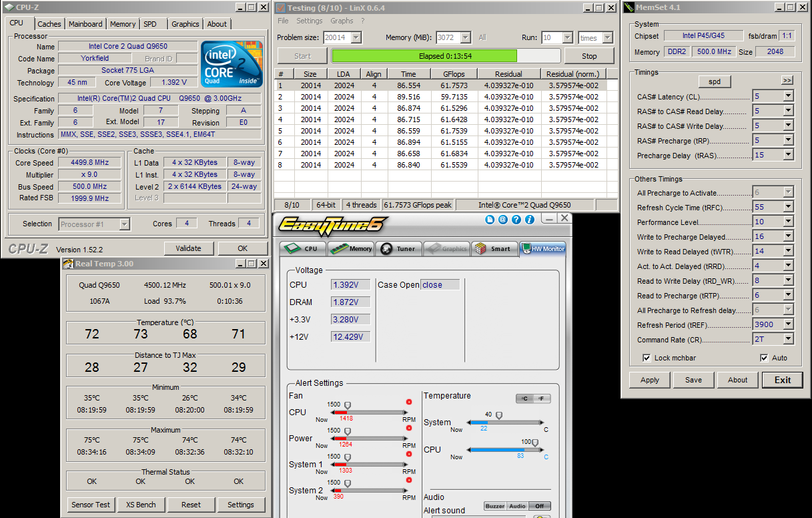Click the EasyTune6 @ email icon
This screenshot has height=518, width=812.
tap(503, 219)
